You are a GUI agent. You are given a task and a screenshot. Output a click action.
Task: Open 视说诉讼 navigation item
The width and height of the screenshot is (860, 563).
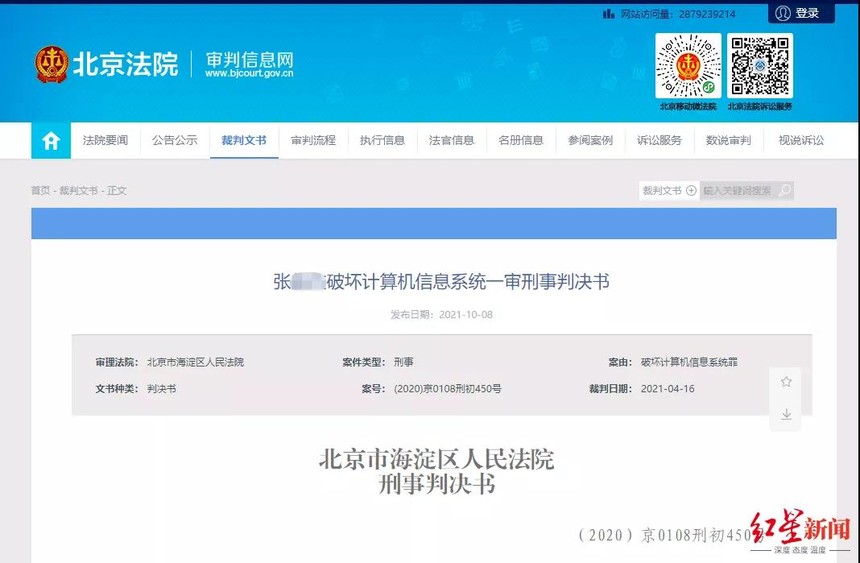tap(801, 140)
